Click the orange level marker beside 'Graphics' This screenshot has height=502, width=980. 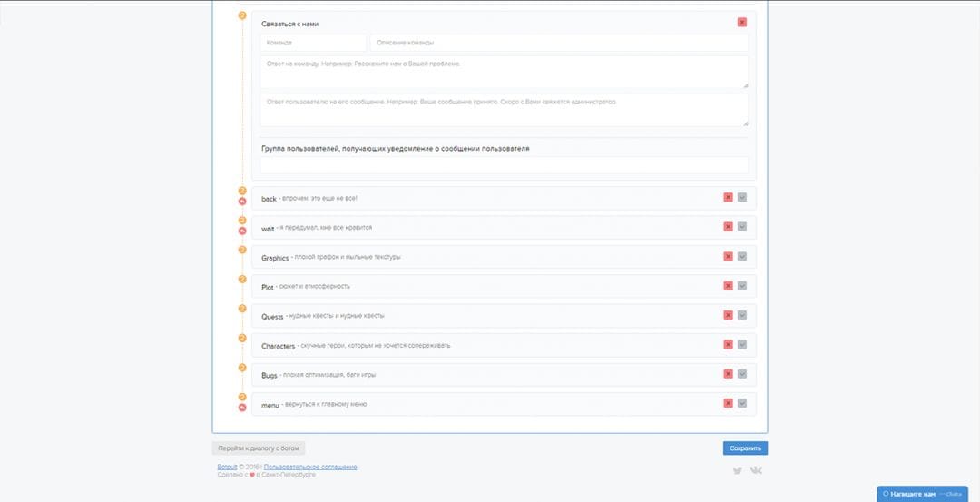(242, 250)
